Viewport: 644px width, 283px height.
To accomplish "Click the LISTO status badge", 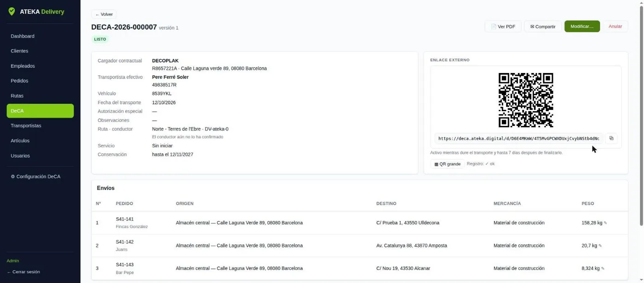I will pos(100,39).
